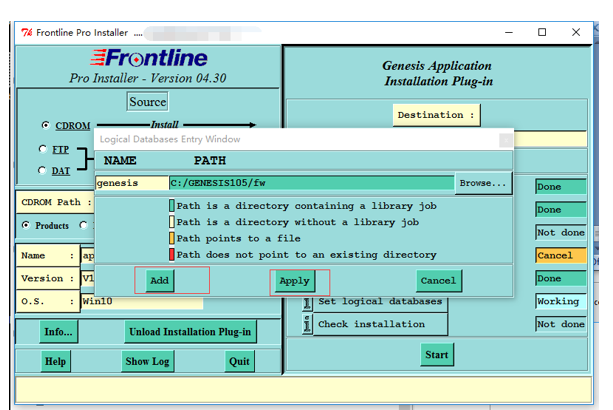Edit the genesis name field

pos(132,183)
